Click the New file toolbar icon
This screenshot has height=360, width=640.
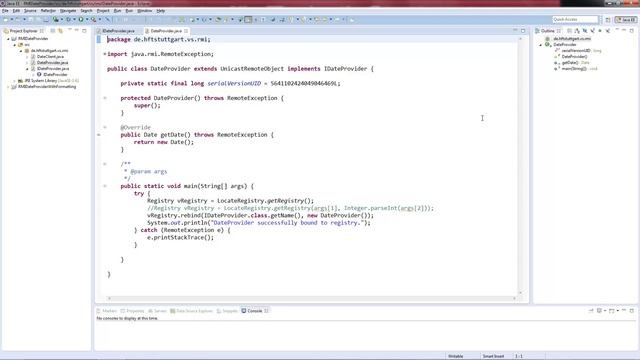(x=6, y=19)
